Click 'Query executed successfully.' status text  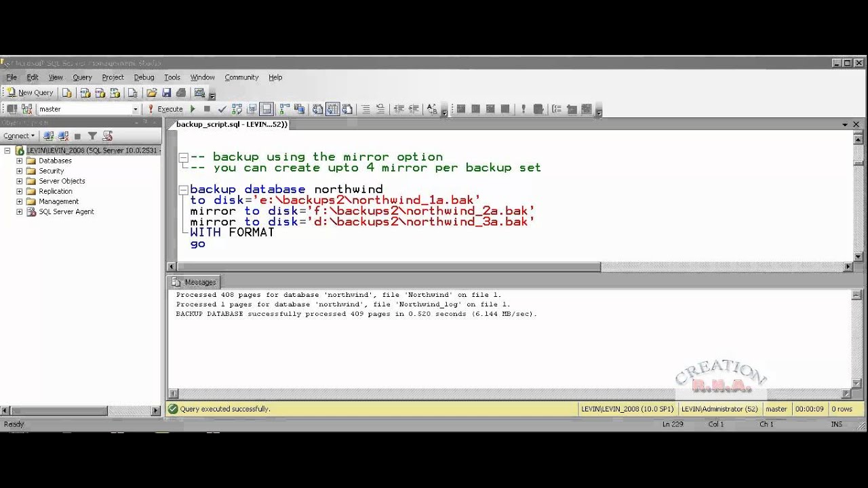pyautogui.click(x=225, y=409)
